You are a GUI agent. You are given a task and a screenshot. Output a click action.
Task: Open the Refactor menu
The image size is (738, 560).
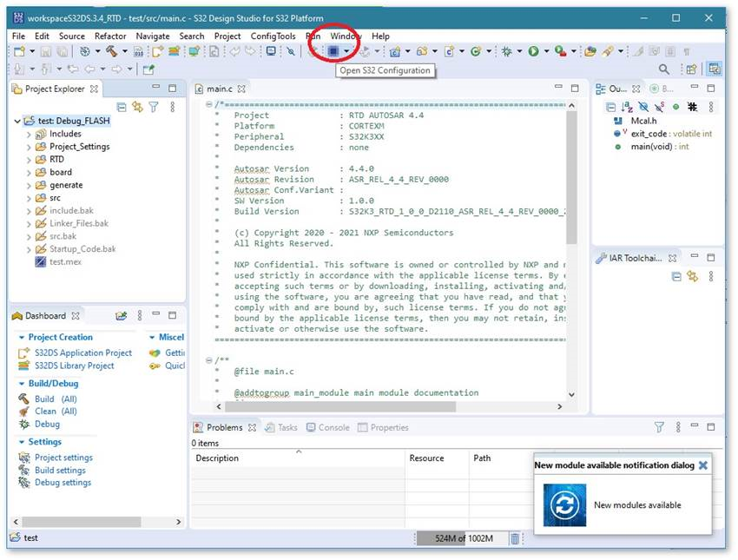(110, 36)
